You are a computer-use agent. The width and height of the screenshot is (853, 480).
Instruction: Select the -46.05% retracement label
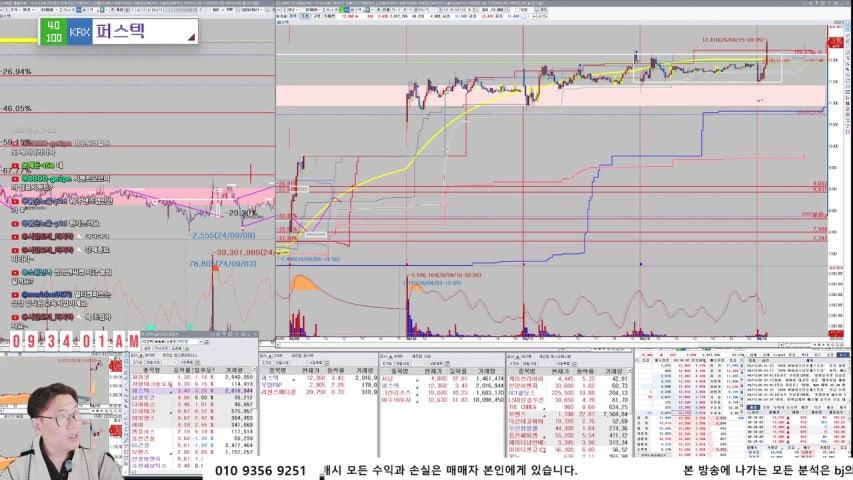click(16, 109)
